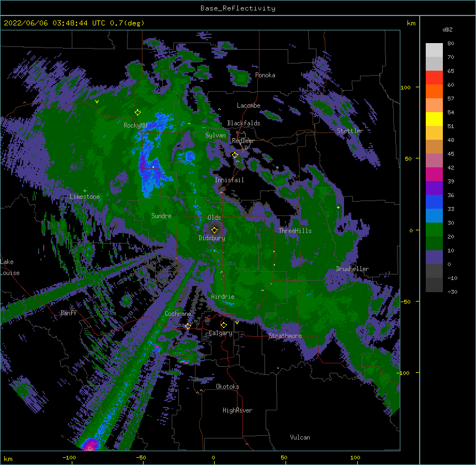Click the Airdrie city label
The height and width of the screenshot is (465, 476).
tap(223, 297)
